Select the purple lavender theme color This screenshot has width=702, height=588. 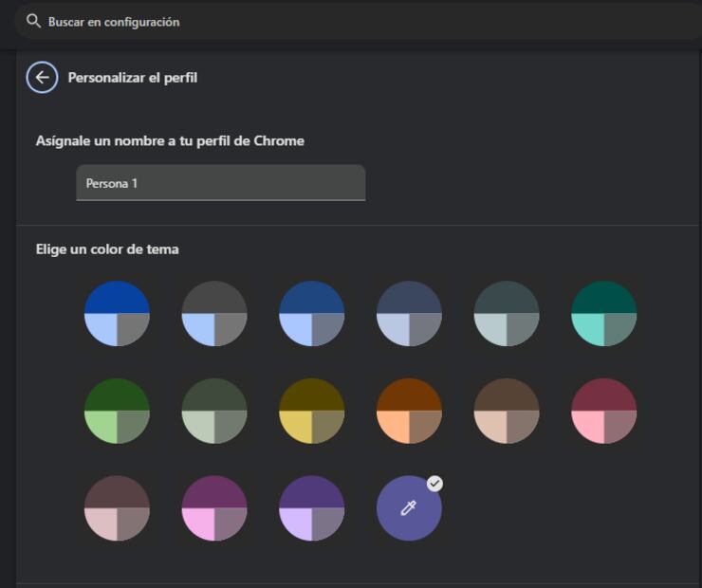[x=311, y=508]
